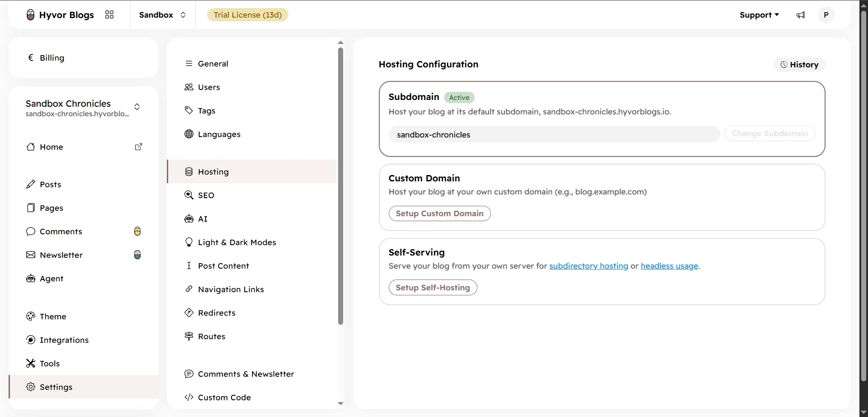868x417 pixels.
Task: Expand the Sandbox Chronicles blog switcher
Action: (x=137, y=107)
